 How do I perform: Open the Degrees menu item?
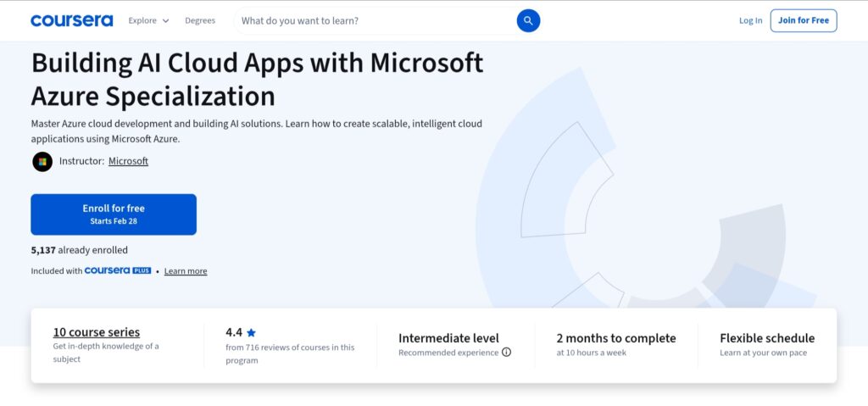(x=200, y=20)
